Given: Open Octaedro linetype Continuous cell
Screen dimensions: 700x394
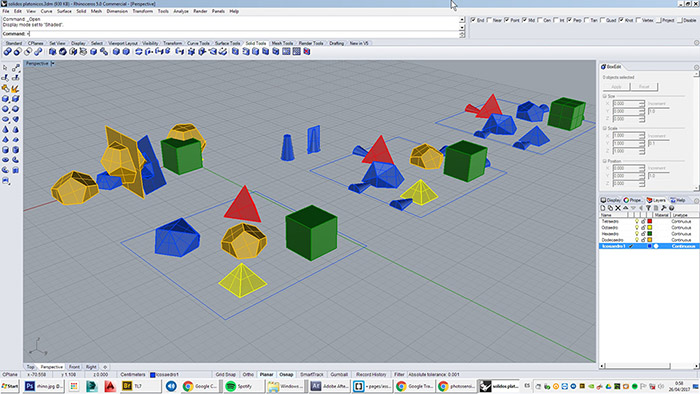Looking at the screenshot, I should pyautogui.click(x=681, y=228).
